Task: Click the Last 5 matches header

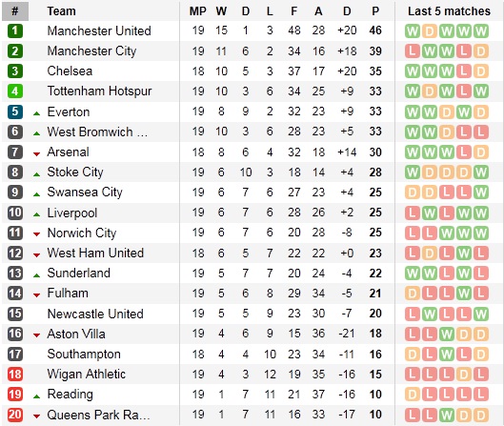Action: click(x=449, y=11)
